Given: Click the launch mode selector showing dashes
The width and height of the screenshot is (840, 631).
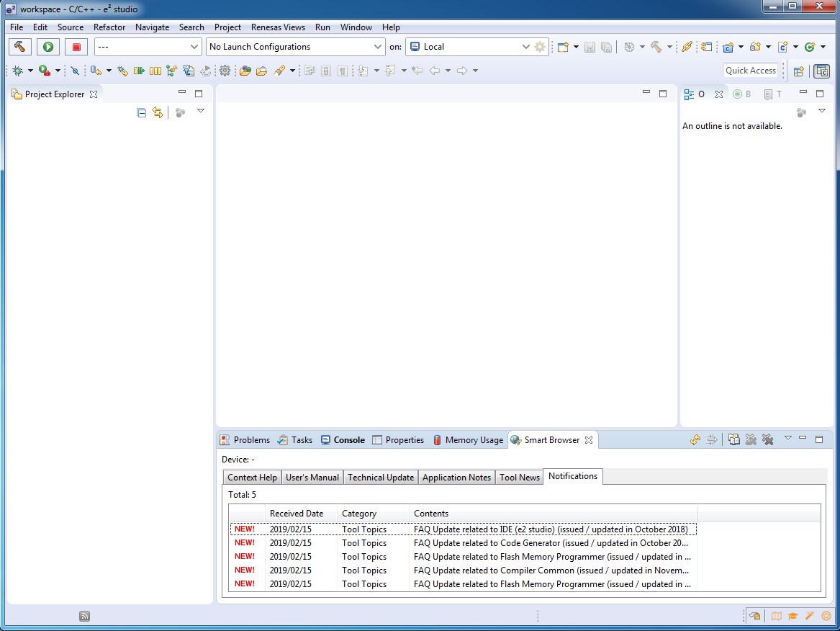Looking at the screenshot, I should coord(148,46).
